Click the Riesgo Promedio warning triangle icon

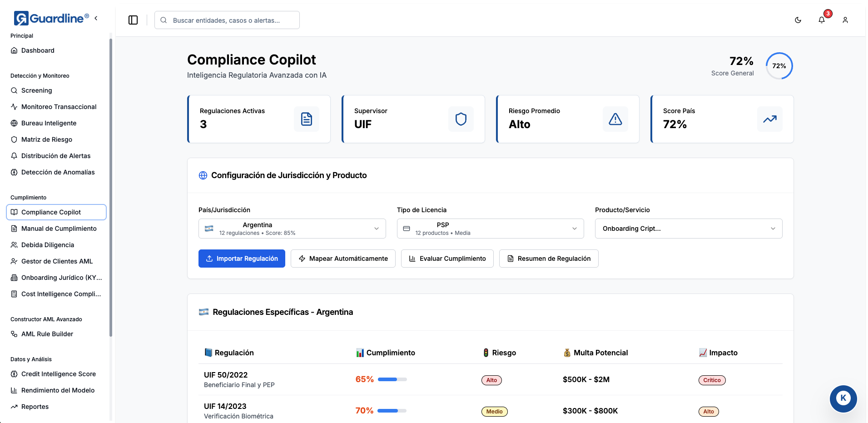[615, 119]
